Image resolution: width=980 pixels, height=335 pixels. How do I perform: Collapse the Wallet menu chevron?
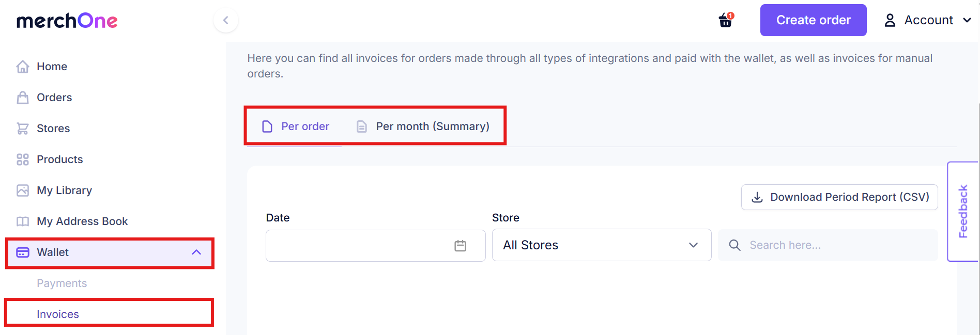coord(196,252)
